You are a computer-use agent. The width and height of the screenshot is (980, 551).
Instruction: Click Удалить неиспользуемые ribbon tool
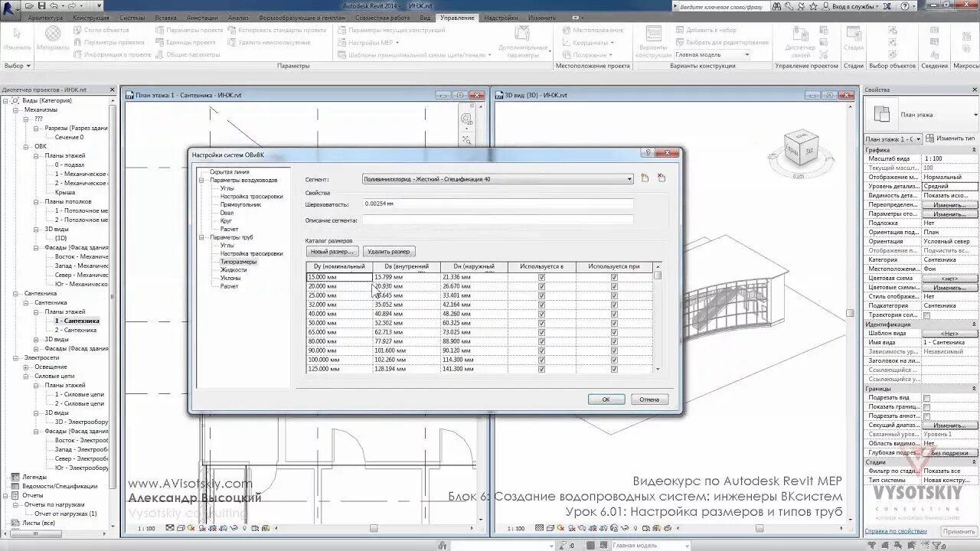pyautogui.click(x=269, y=42)
